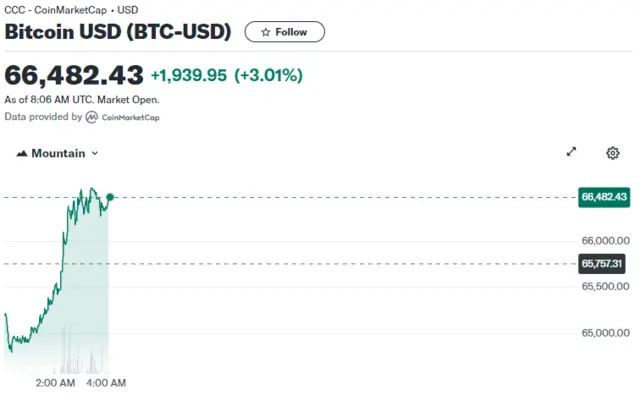Open the CoinMarketCap data provider link

122,117
